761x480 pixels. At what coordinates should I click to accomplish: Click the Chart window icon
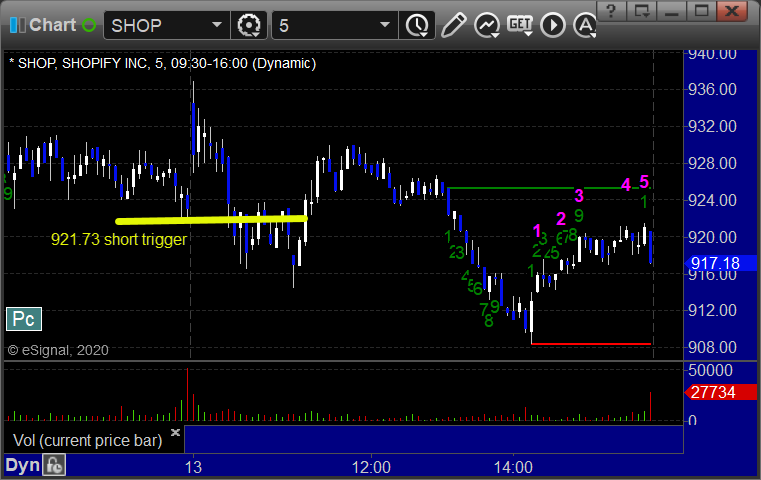[17, 25]
